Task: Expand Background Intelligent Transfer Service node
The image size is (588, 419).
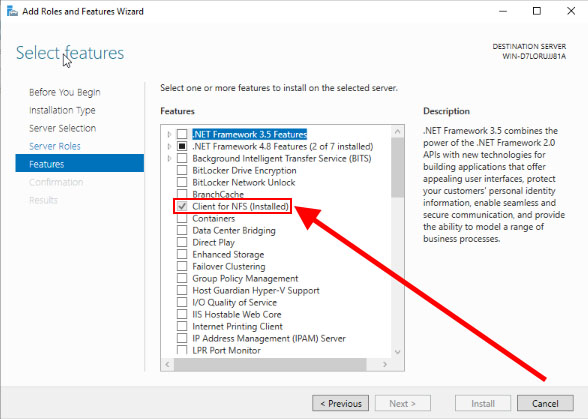Action: 170,158
